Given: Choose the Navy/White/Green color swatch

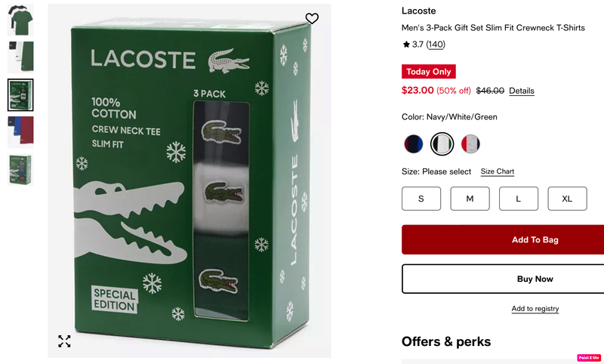Looking at the screenshot, I should (442, 144).
